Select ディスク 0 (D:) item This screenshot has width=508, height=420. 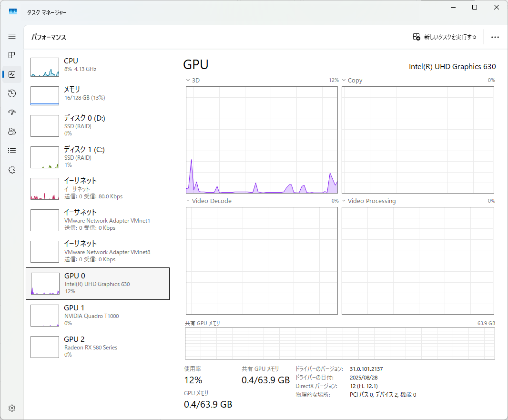[x=98, y=125]
